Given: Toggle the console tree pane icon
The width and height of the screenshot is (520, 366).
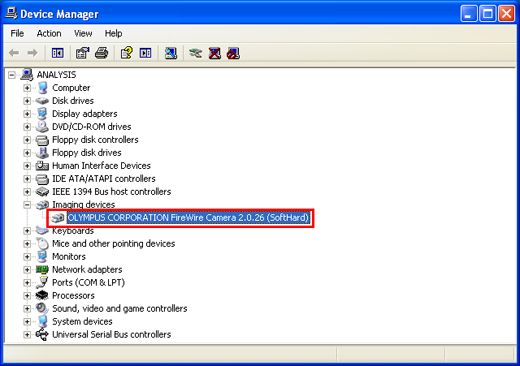Looking at the screenshot, I should pos(58,53).
